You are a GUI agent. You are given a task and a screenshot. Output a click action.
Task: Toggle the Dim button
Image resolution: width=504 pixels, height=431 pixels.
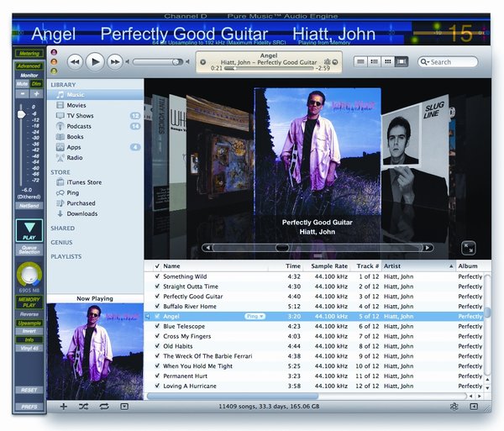(x=36, y=84)
